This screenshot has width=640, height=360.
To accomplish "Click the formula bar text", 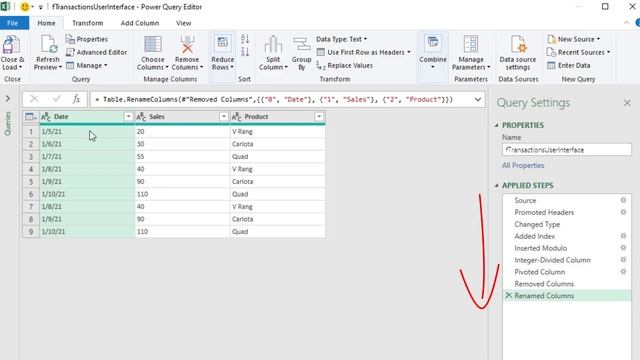I will (x=273, y=99).
